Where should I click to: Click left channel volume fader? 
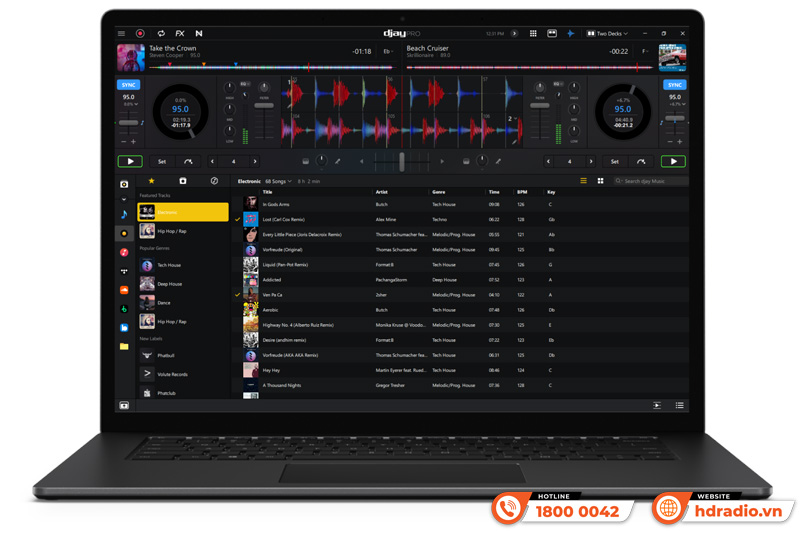[x=264, y=106]
